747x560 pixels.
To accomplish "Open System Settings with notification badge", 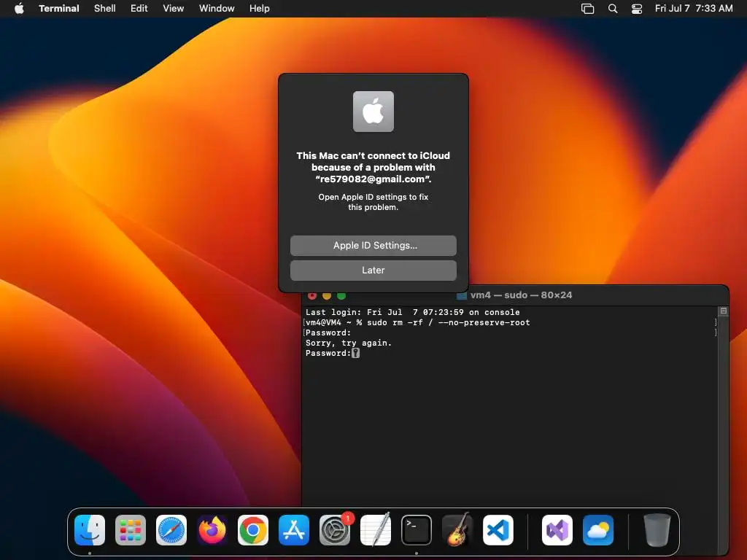I will point(335,530).
